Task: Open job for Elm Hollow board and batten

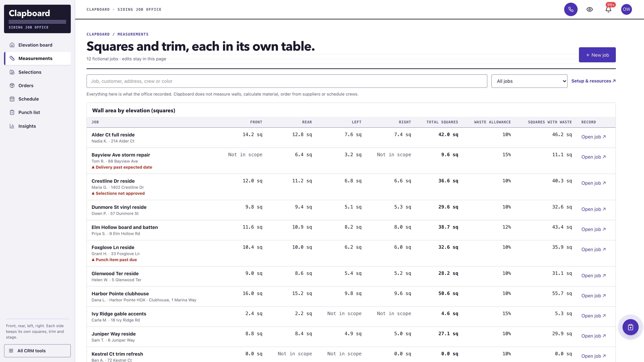Action: (x=594, y=229)
